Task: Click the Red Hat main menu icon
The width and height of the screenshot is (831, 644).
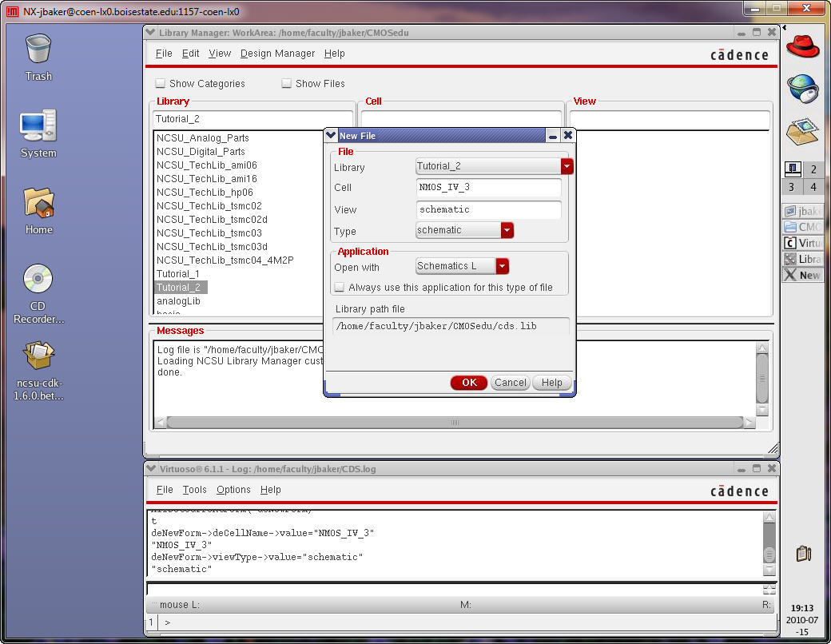Action: [x=802, y=47]
